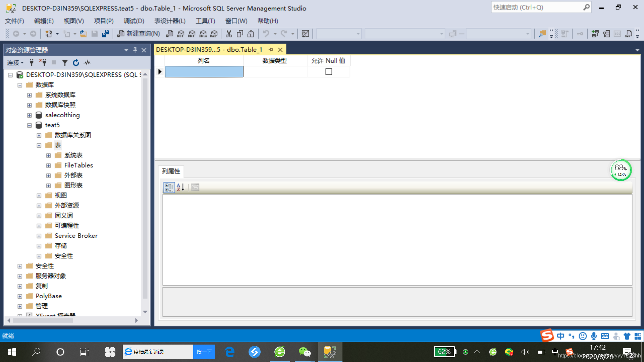Collapse the teat5 database node
Screen dimensions: 644x362
[x=30, y=125]
